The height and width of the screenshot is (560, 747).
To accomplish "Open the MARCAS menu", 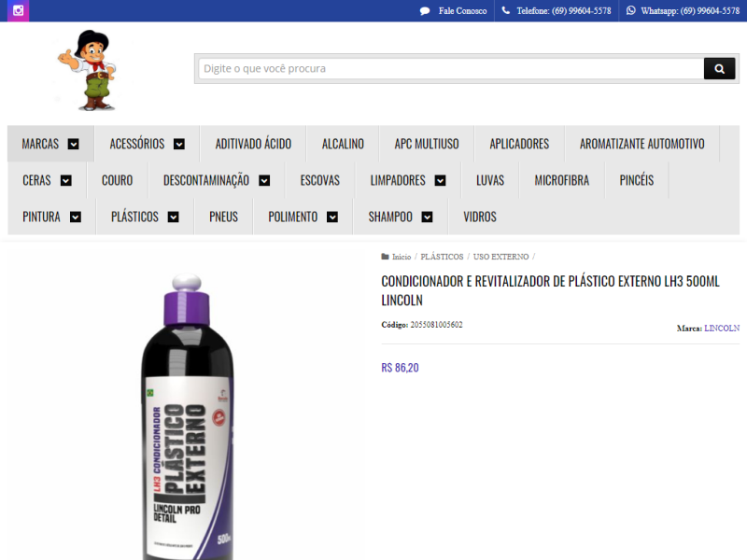I will click(40, 144).
